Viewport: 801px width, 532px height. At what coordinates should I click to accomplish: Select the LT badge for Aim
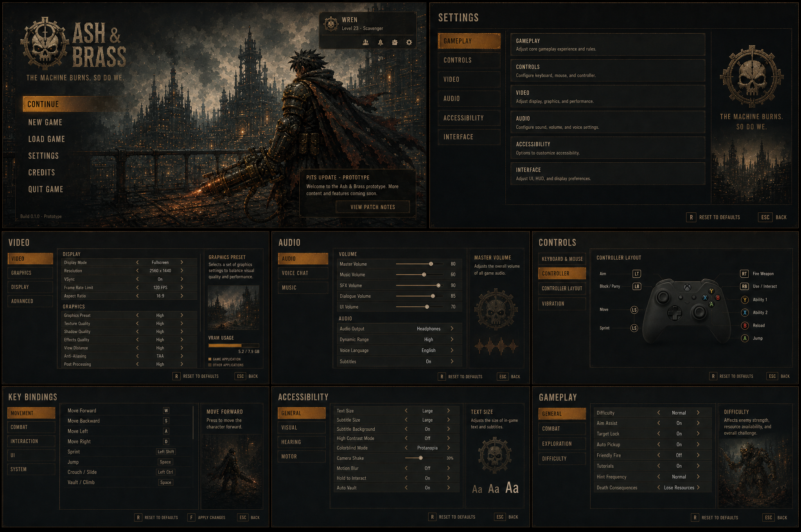tap(637, 274)
